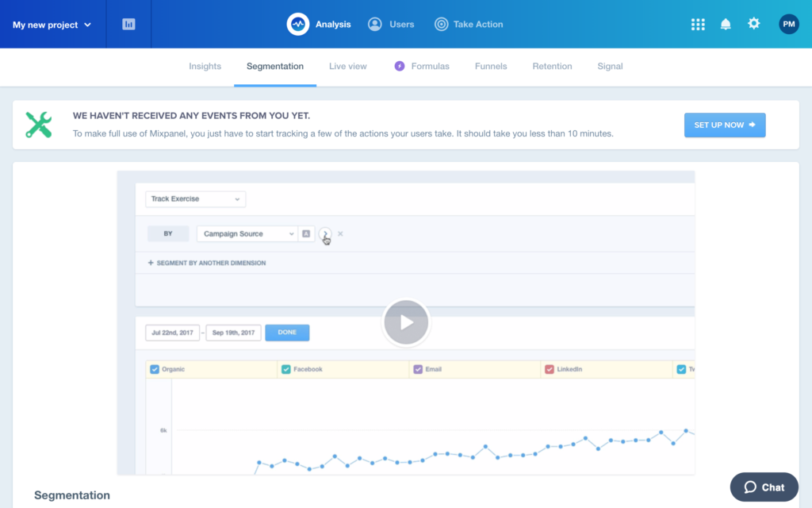Open the notifications bell
This screenshot has height=508, width=812.
point(726,25)
